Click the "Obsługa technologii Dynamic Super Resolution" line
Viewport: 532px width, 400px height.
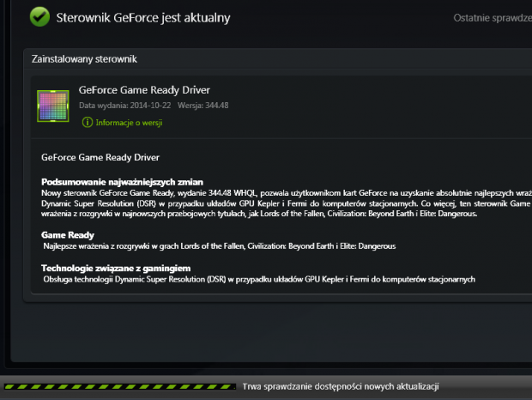(x=257, y=279)
